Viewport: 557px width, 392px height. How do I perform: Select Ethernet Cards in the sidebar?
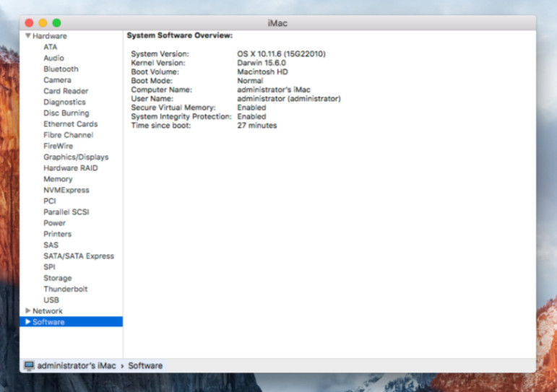coord(70,124)
